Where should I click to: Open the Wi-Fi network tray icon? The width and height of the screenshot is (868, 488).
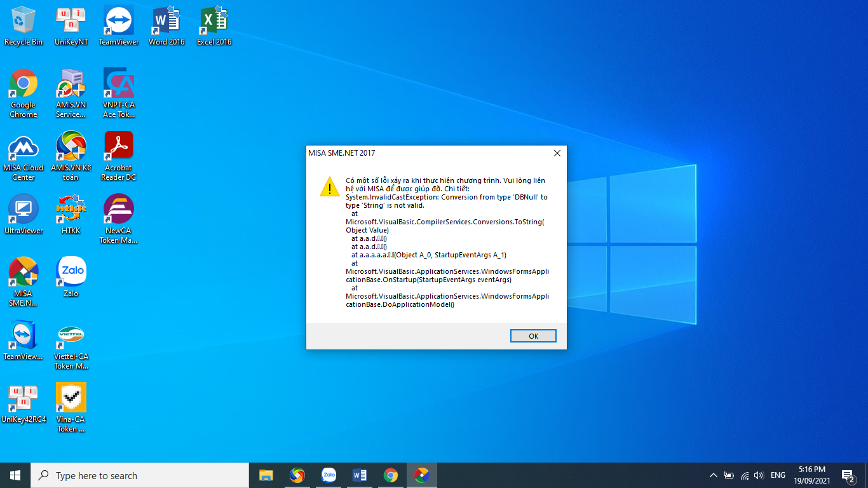pos(744,475)
